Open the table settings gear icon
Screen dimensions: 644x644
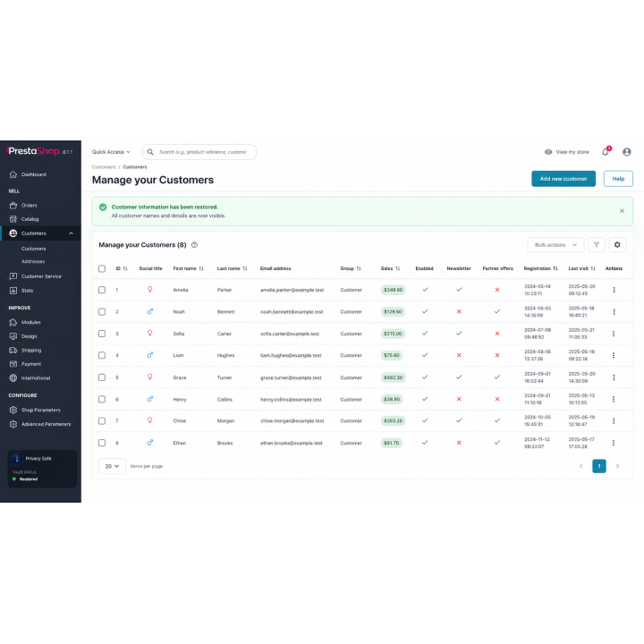tap(617, 245)
